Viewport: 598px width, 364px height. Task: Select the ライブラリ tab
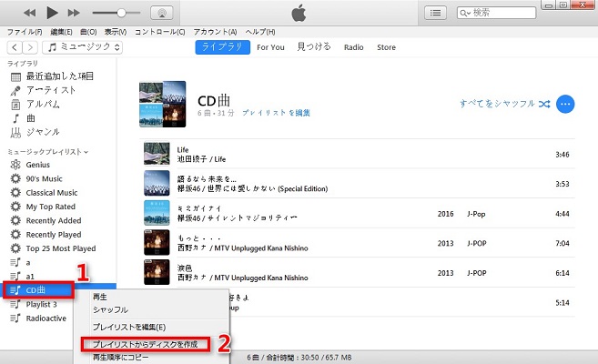223,47
